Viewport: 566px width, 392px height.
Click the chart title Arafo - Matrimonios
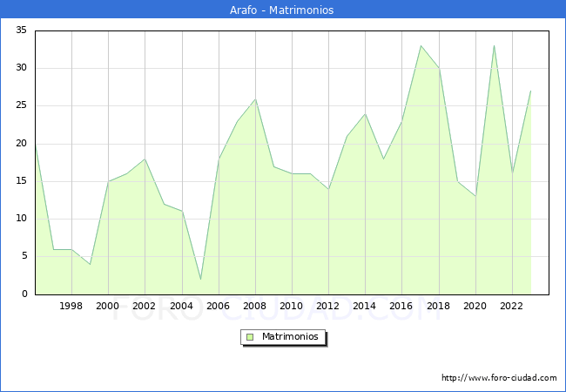283,10
